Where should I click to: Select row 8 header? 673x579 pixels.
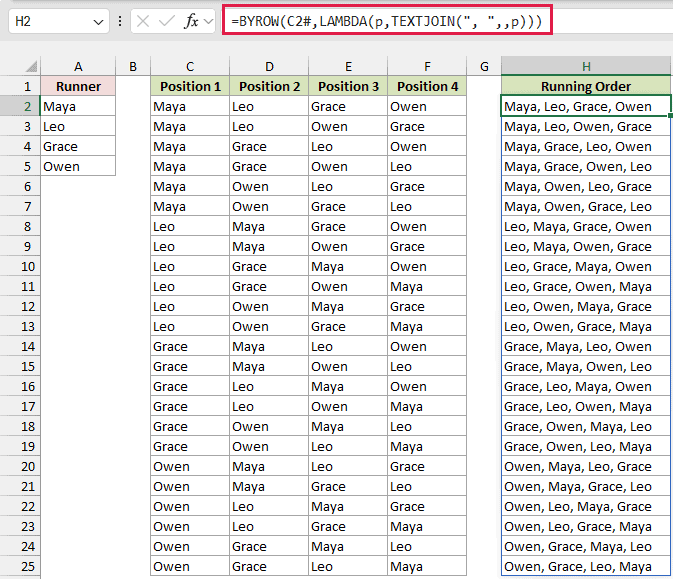[20, 226]
